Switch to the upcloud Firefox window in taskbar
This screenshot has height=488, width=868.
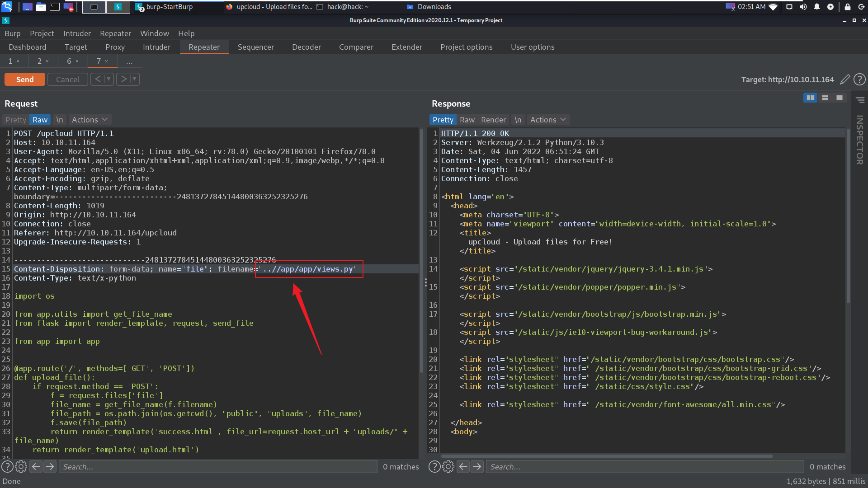[x=269, y=7]
